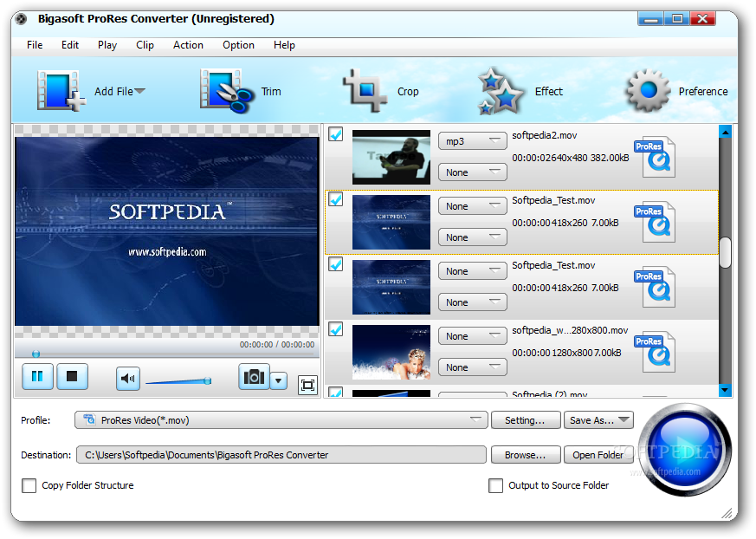This screenshot has height=539, width=756.
Task: Click the softpedia2.mov file name
Action: click(x=545, y=135)
